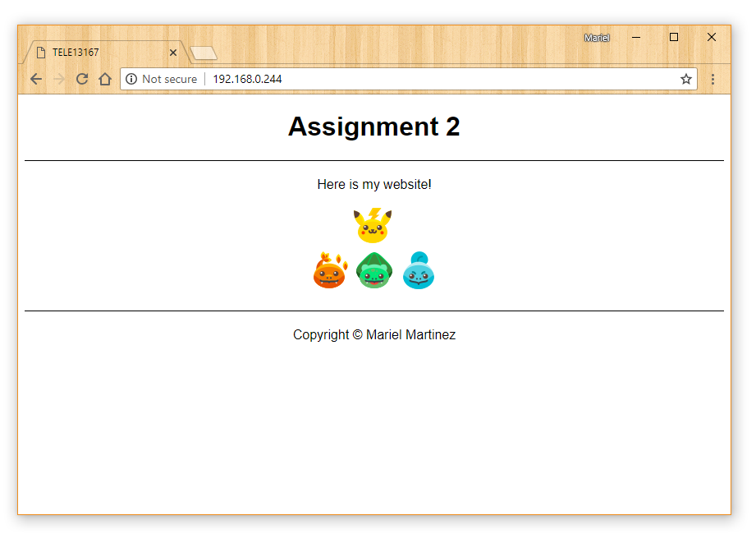Screen dimensions: 756x543
Task: Reload the current page
Action: pos(82,79)
